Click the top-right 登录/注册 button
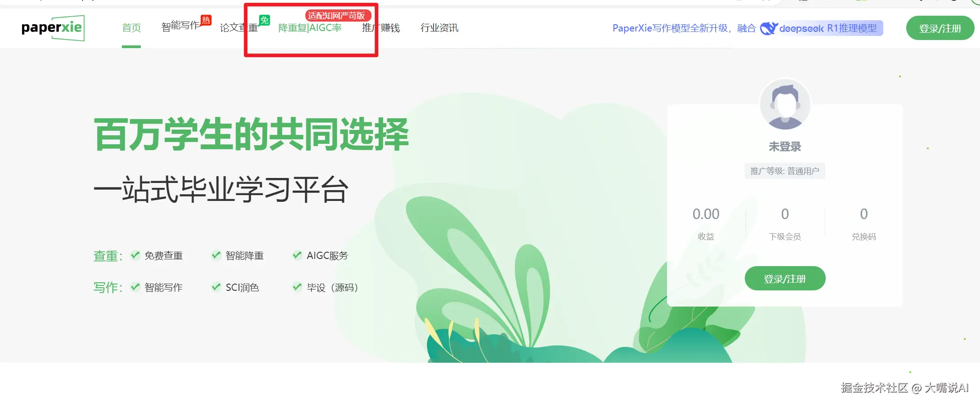980x405 pixels. tap(940, 28)
